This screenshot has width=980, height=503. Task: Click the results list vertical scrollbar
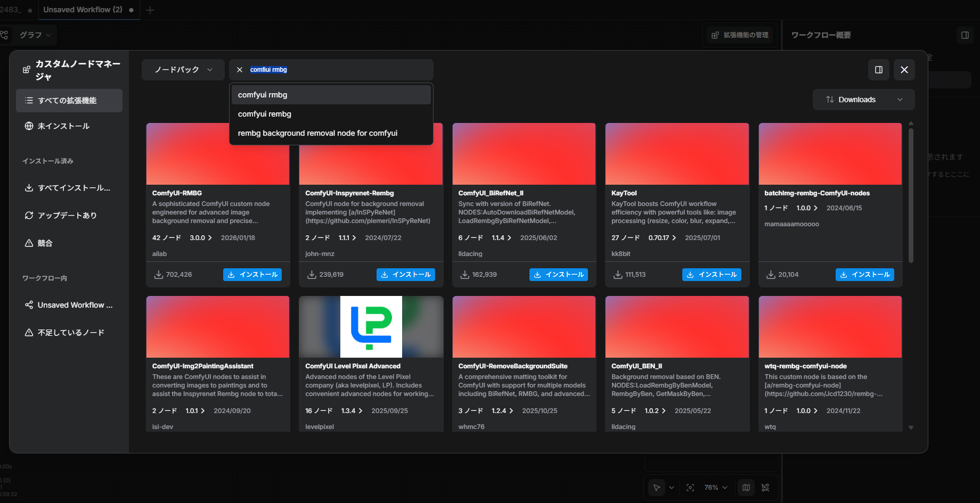911,195
